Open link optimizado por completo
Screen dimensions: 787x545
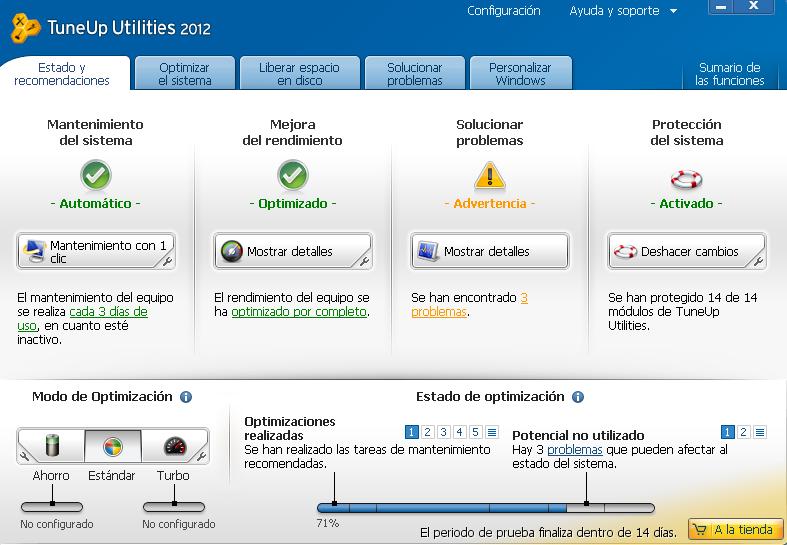(x=299, y=312)
